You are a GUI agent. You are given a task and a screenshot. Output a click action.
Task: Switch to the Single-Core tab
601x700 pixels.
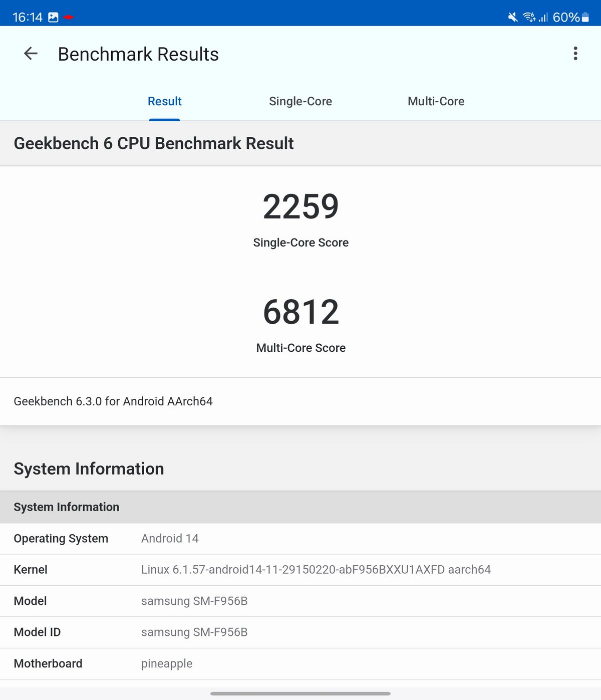tap(300, 101)
